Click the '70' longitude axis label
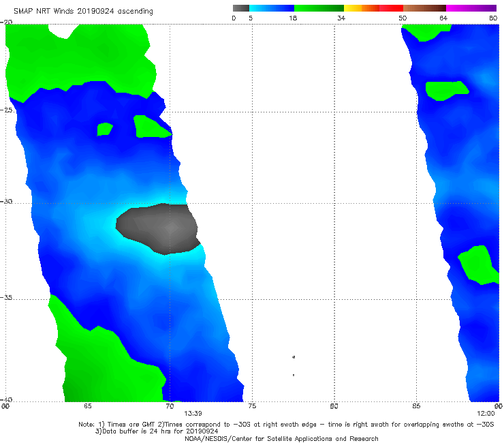This screenshot has width=504, height=443. click(170, 406)
